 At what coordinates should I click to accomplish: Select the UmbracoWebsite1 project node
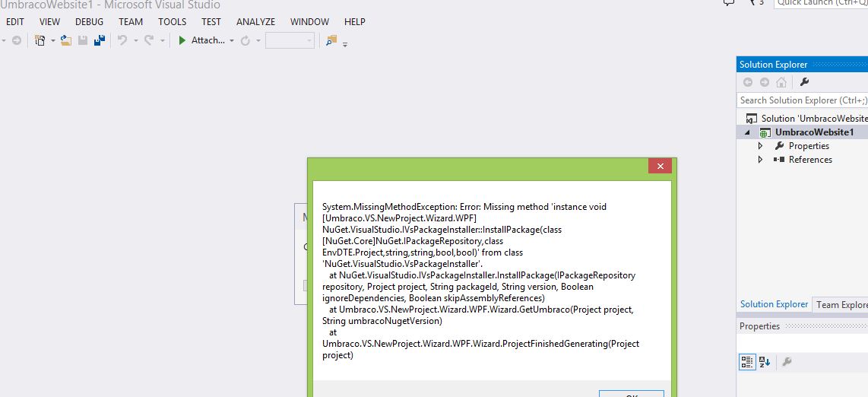point(814,132)
